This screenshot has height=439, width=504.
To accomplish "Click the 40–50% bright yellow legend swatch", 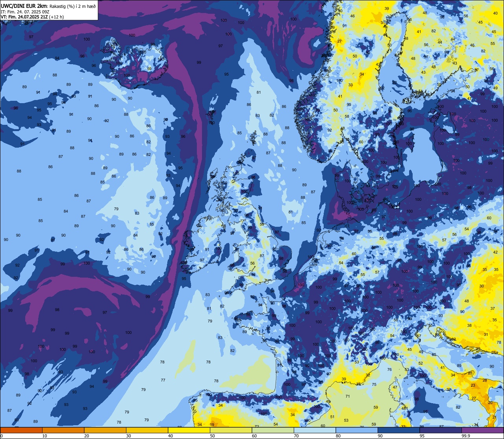I will pos(189,430).
